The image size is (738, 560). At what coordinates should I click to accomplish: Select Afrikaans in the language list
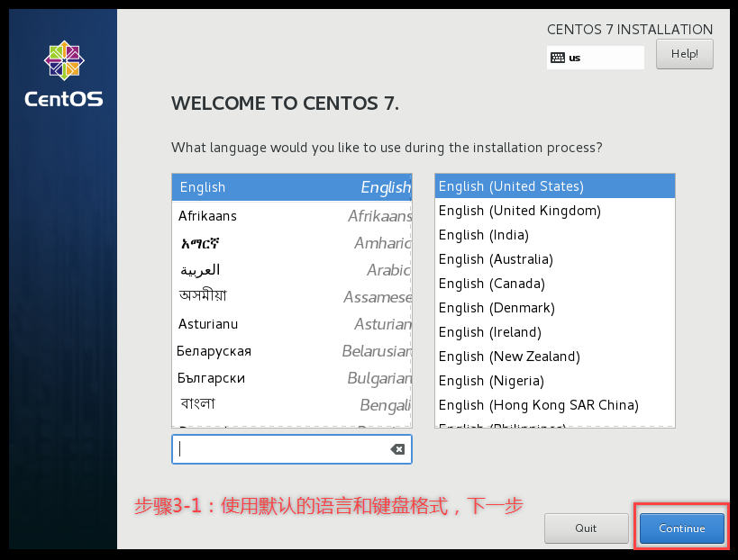coord(292,216)
